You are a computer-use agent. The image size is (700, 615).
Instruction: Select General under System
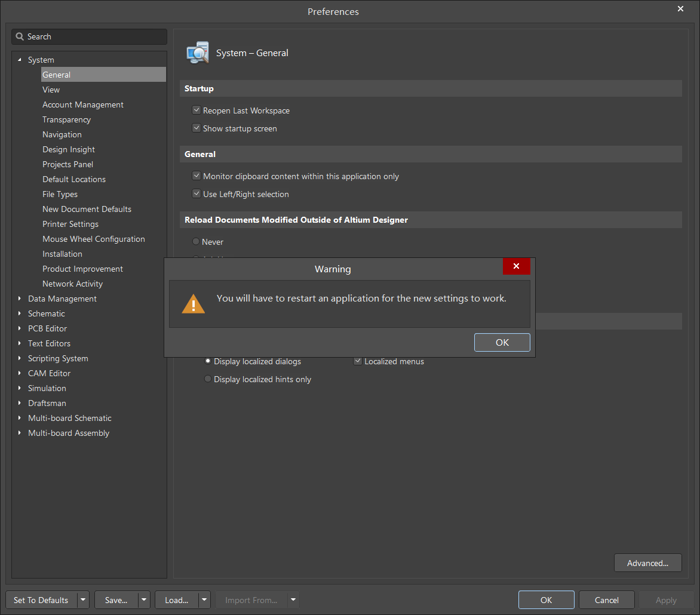click(103, 75)
